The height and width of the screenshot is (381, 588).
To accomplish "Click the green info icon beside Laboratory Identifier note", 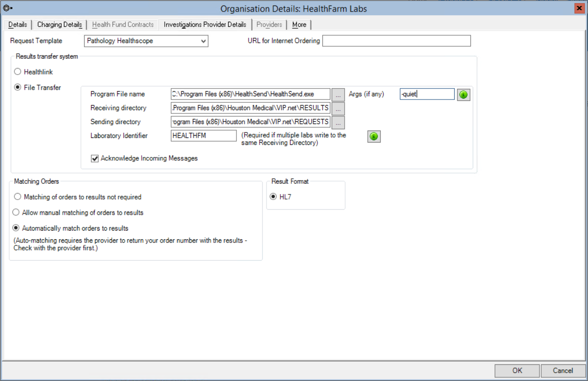I will [x=374, y=137].
